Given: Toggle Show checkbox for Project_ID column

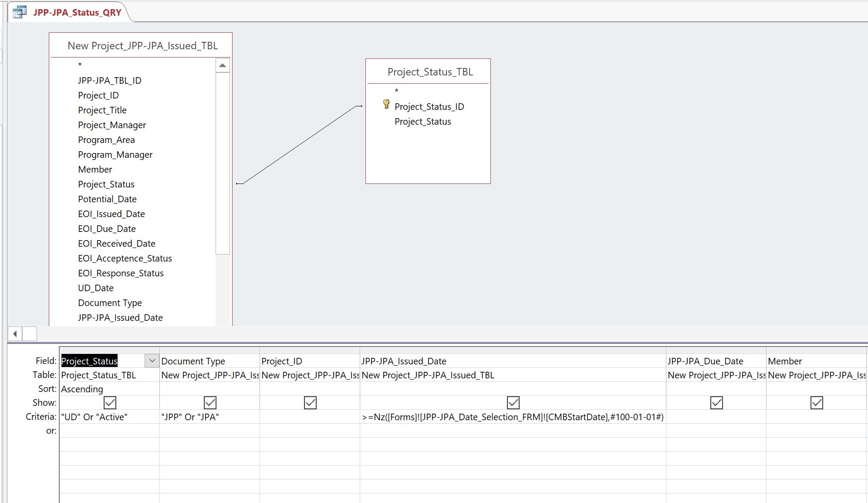Looking at the screenshot, I should (310, 403).
